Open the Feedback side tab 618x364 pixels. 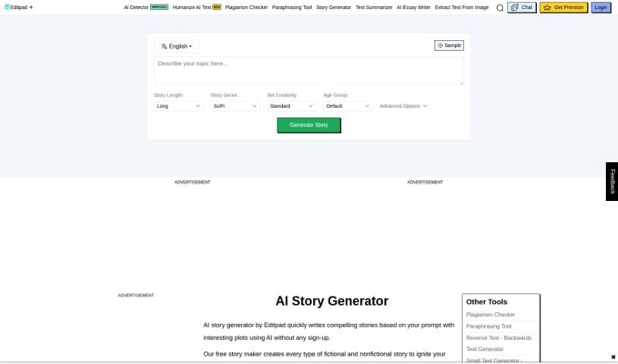612,181
